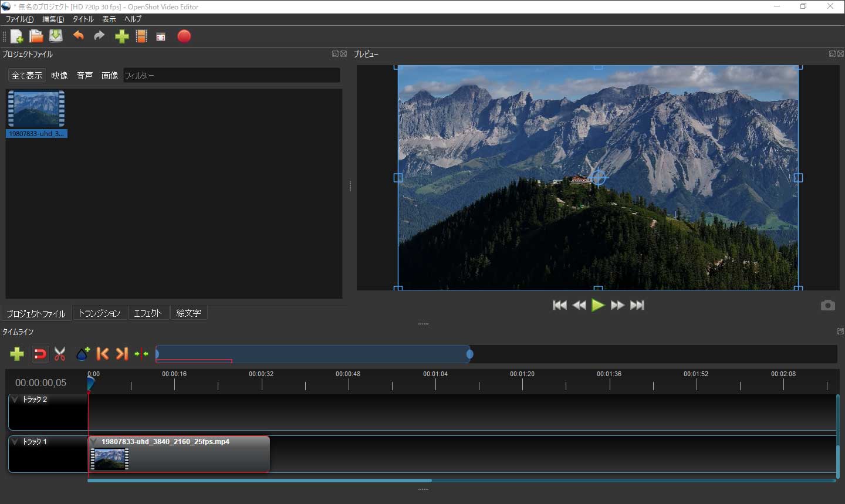
Task: Open the ヘルプ menu
Action: (x=133, y=19)
